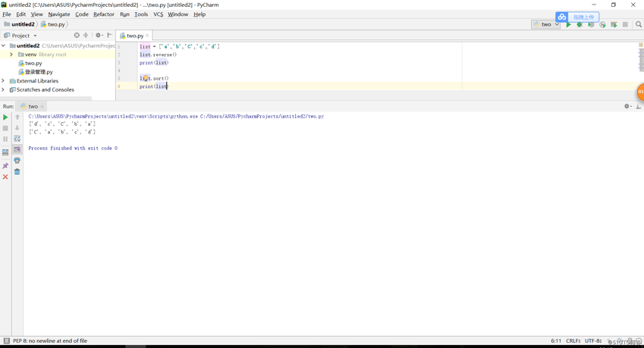Expand the venv library root folder
This screenshot has width=644, height=348.
[x=11, y=55]
